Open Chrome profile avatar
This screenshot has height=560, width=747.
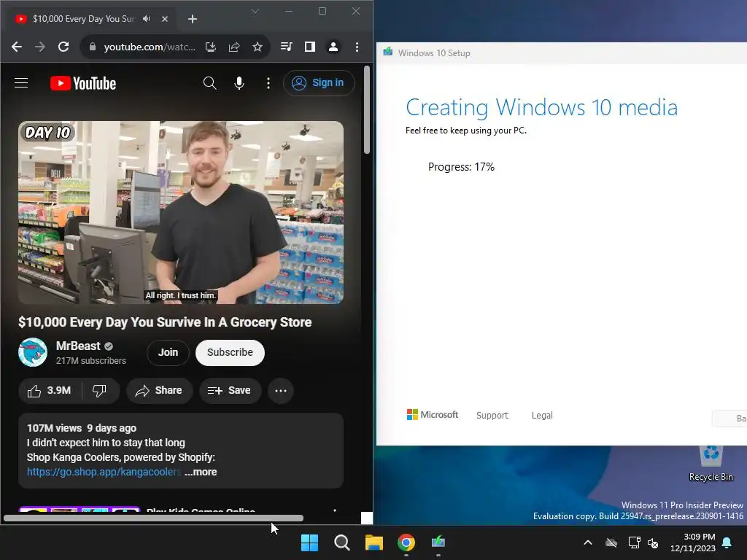[x=333, y=47]
